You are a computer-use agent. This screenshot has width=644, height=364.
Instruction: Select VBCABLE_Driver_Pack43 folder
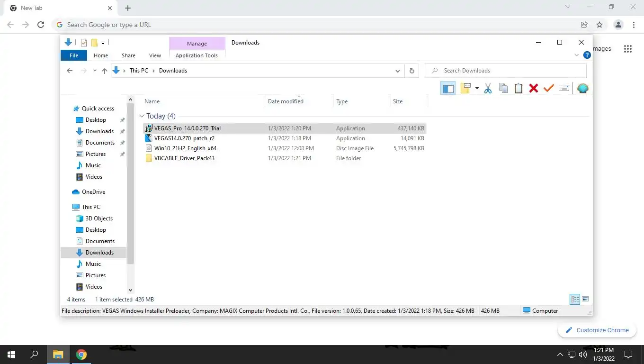[284, 158]
